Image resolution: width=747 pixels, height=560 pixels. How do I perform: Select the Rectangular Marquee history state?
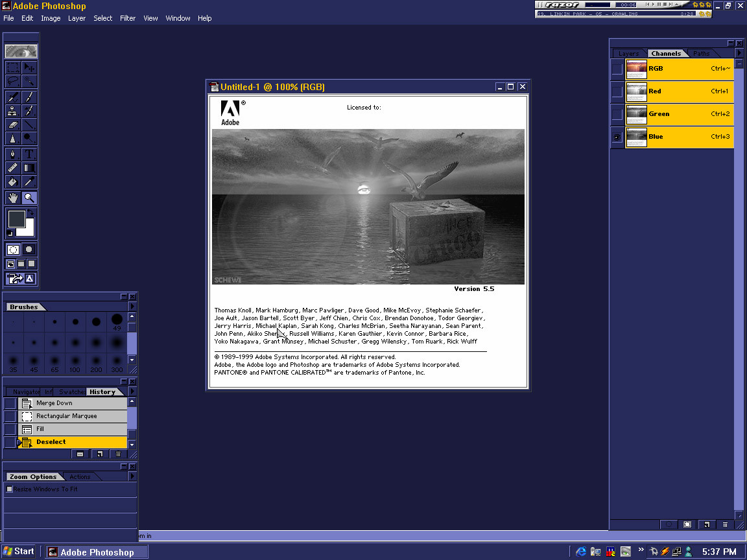(73, 416)
